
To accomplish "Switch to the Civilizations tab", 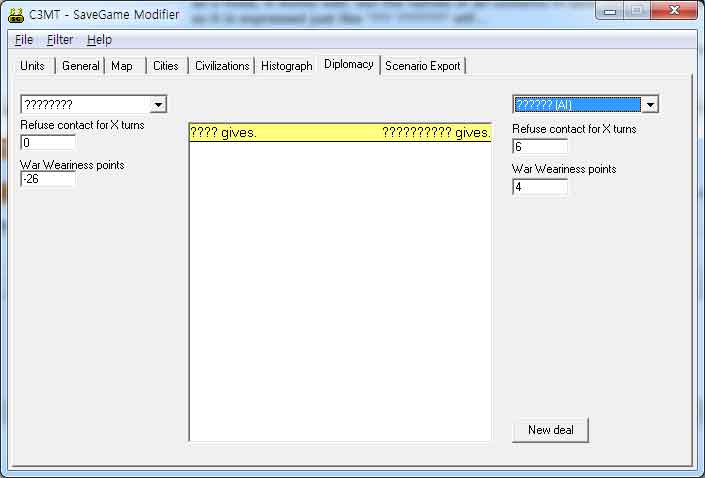I will (222, 66).
